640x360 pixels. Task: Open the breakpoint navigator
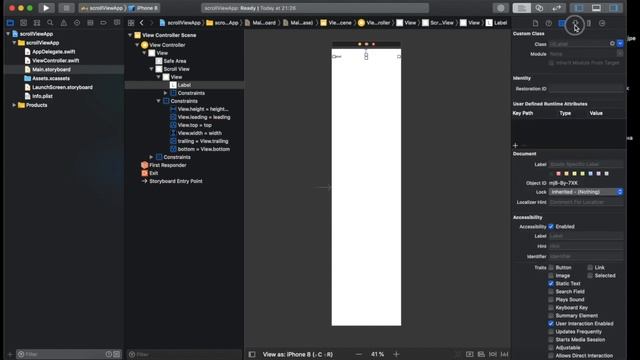103,23
